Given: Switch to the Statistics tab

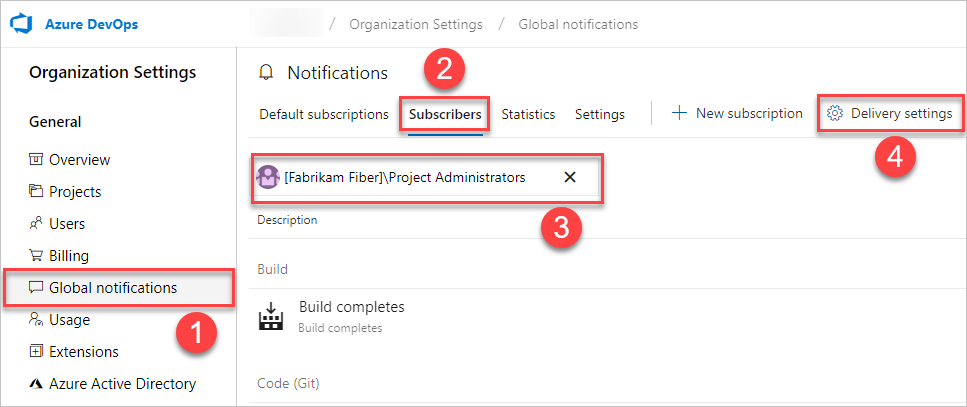Looking at the screenshot, I should tap(528, 114).
